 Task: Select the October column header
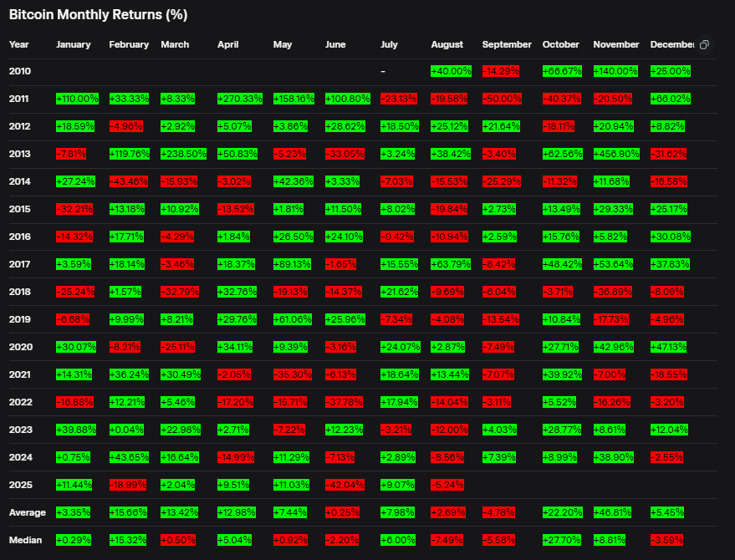pyautogui.click(x=560, y=44)
